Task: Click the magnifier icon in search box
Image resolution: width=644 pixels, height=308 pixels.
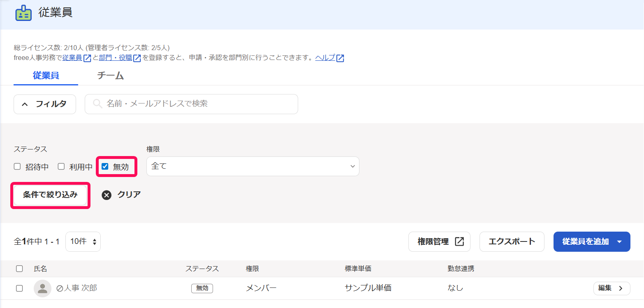Action: click(97, 104)
